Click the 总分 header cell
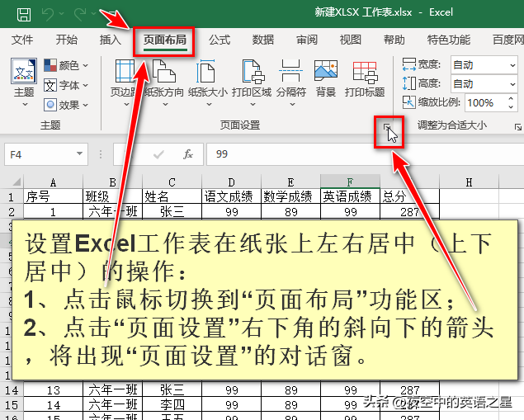This screenshot has height=420, width=524. pyautogui.click(x=409, y=196)
